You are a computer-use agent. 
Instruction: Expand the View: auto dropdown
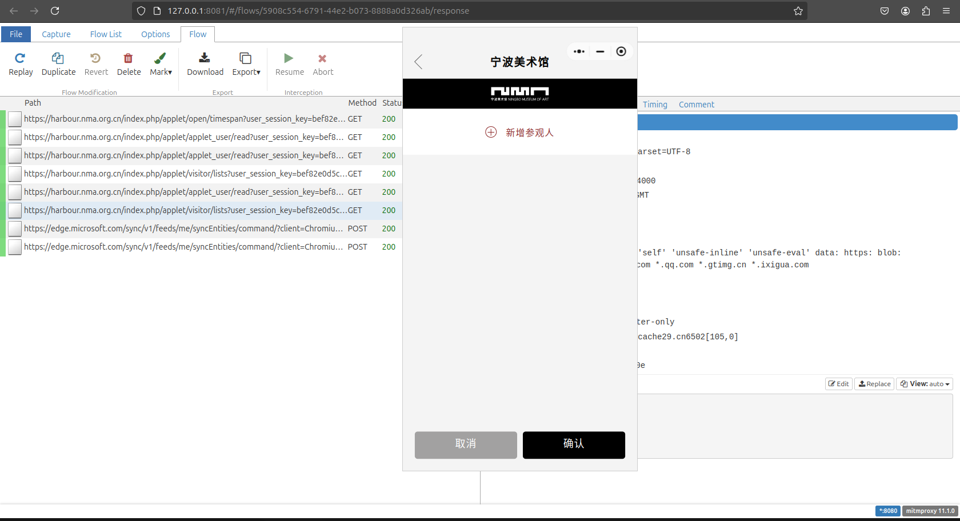click(924, 384)
